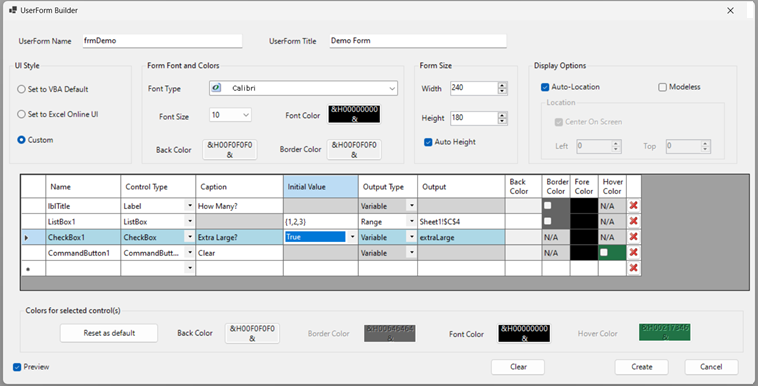Open the Font Type dropdown

tap(392, 89)
